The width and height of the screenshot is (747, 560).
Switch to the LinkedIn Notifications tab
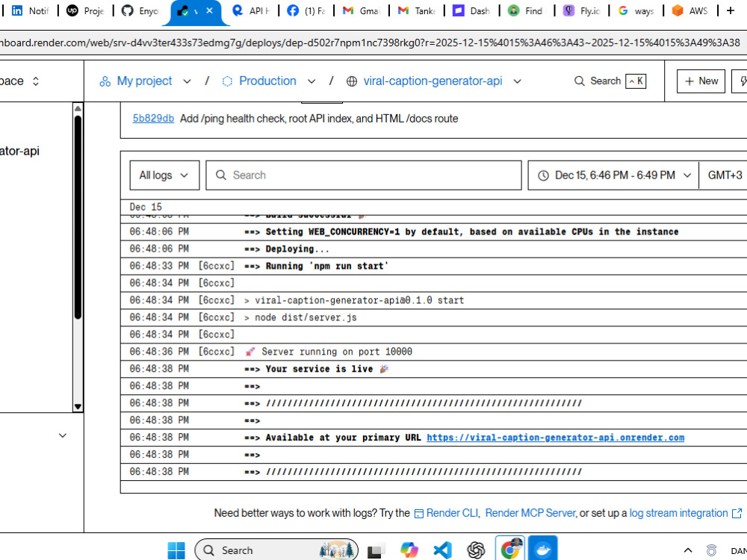[30, 10]
